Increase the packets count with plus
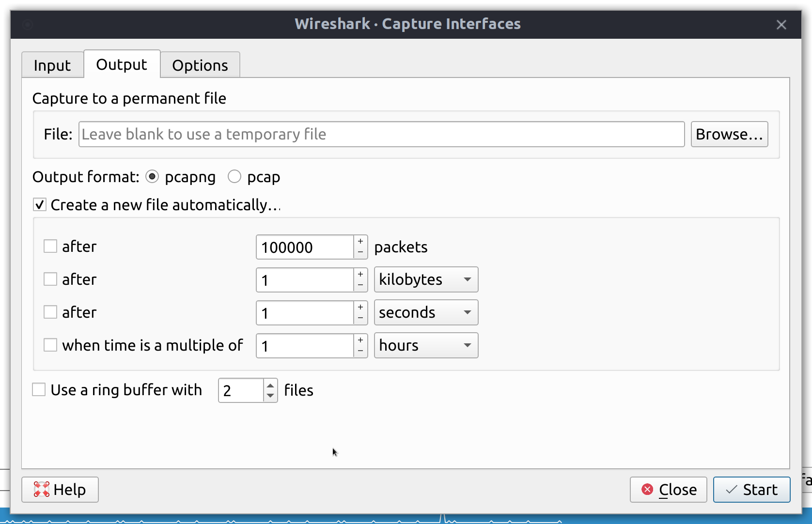This screenshot has height=524, width=812. (360, 241)
